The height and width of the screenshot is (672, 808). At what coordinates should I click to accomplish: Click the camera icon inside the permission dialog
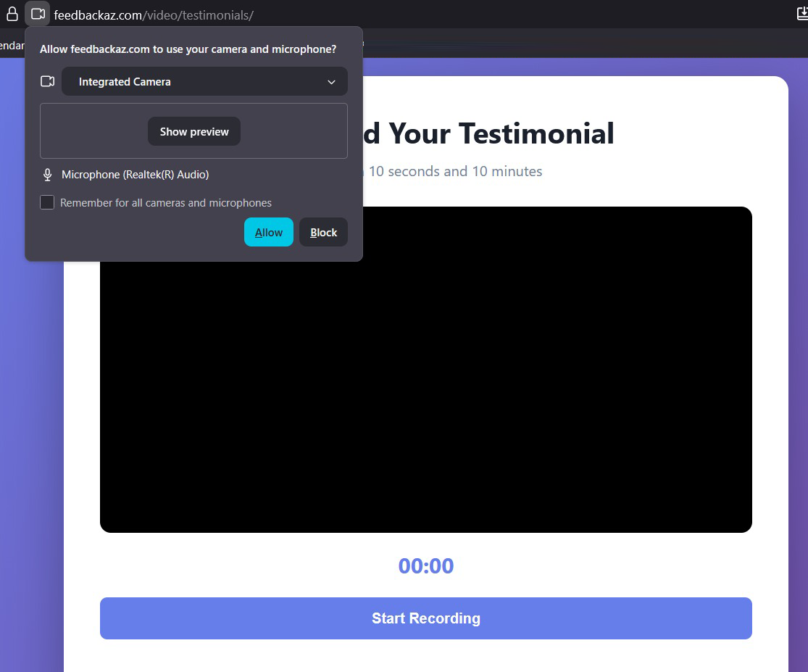point(47,81)
